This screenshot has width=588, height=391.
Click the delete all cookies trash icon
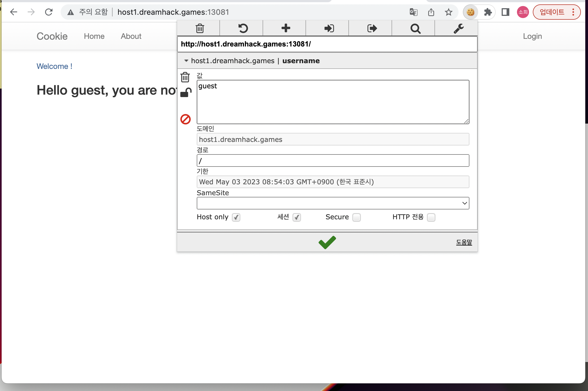click(x=200, y=28)
